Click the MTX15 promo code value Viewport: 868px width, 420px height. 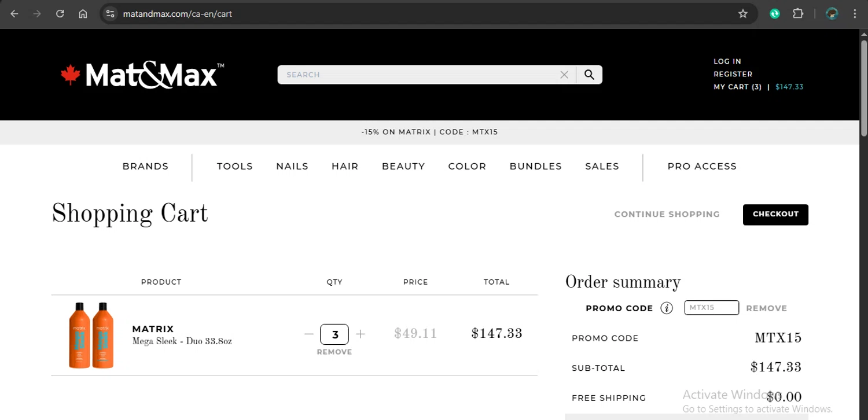[x=778, y=338]
